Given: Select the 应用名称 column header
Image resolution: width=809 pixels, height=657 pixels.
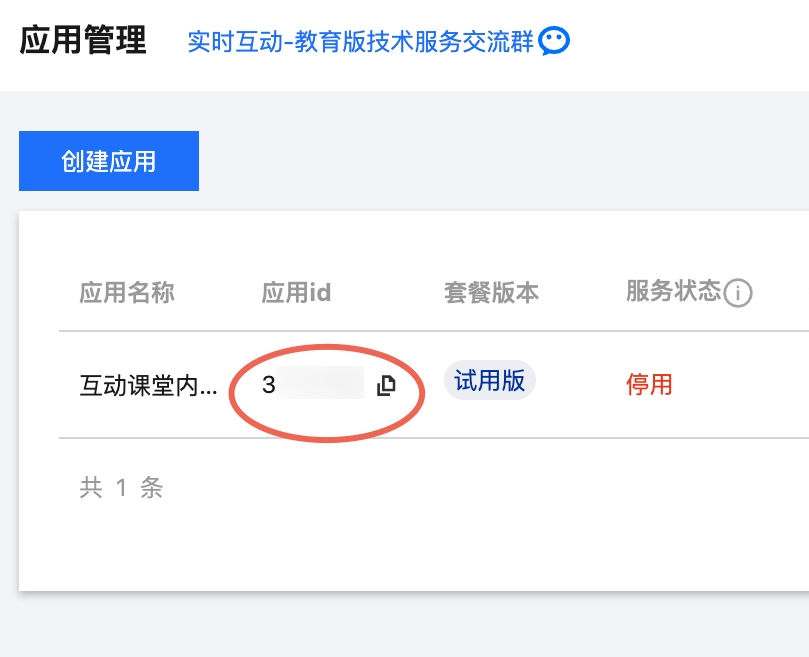Looking at the screenshot, I should tap(127, 293).
